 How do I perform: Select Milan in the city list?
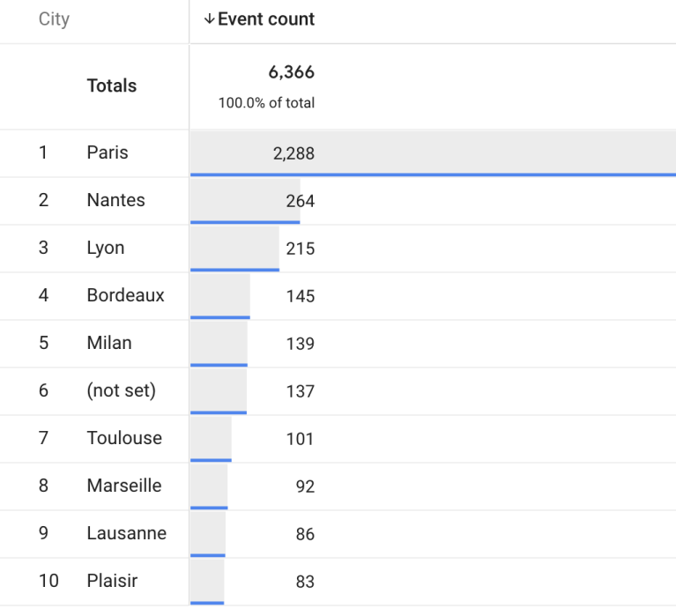tap(109, 343)
